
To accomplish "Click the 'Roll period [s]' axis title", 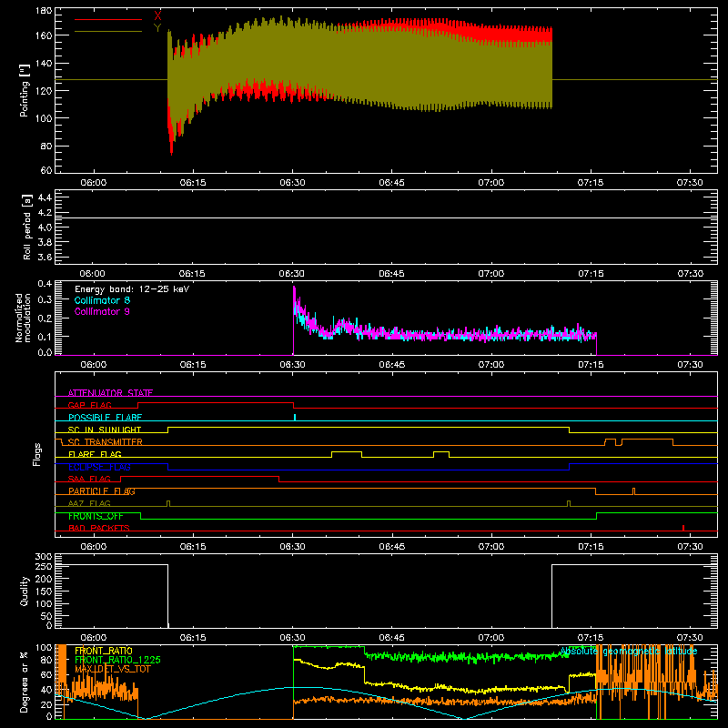I will [26, 227].
